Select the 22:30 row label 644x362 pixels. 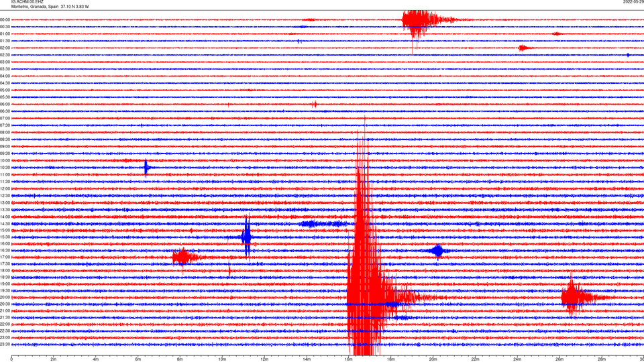(5, 330)
